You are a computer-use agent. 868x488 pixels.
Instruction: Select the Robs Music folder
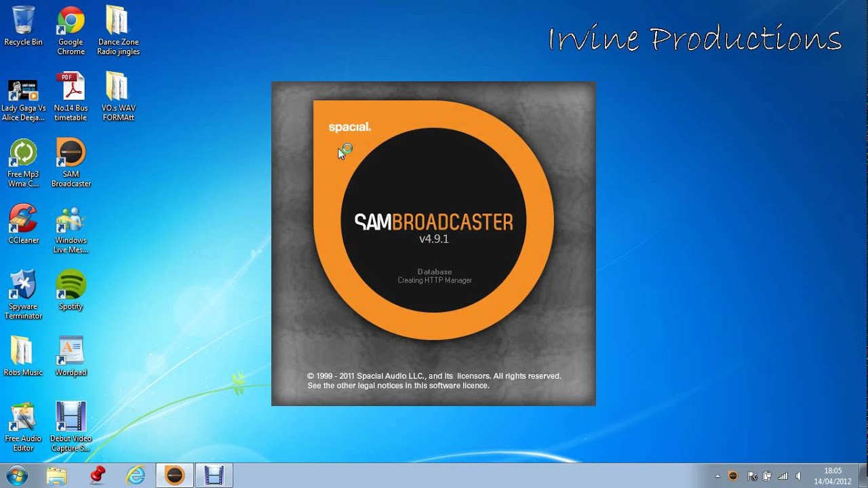click(x=24, y=356)
